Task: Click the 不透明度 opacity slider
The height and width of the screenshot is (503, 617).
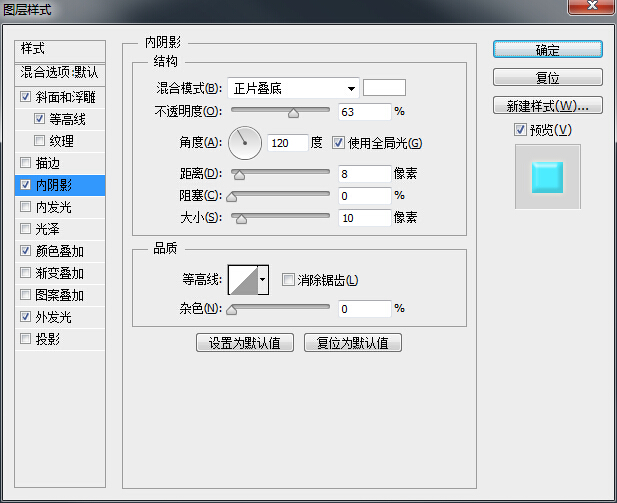Action: pyautogui.click(x=282, y=112)
